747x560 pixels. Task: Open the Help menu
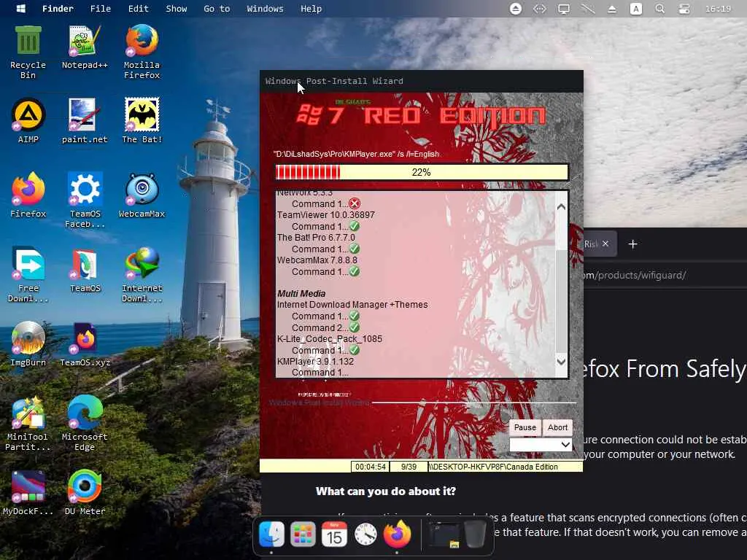[311, 9]
